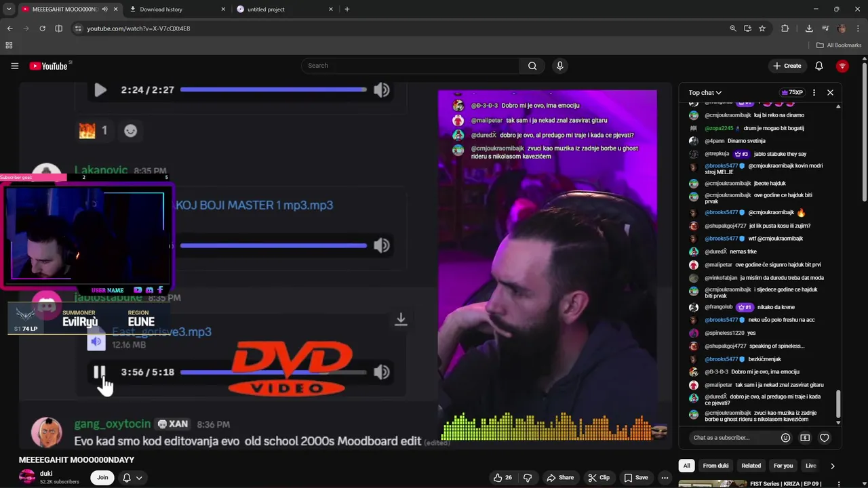Click @brooks5477 username in wtf message
This screenshot has width=868, height=488.
point(721,239)
